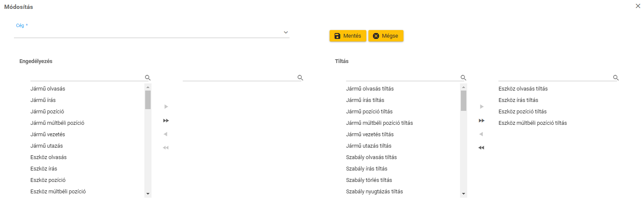Select 'Szabály törlés tiltás' in the Tiltás list
This screenshot has width=644, height=198.
pyautogui.click(x=369, y=180)
